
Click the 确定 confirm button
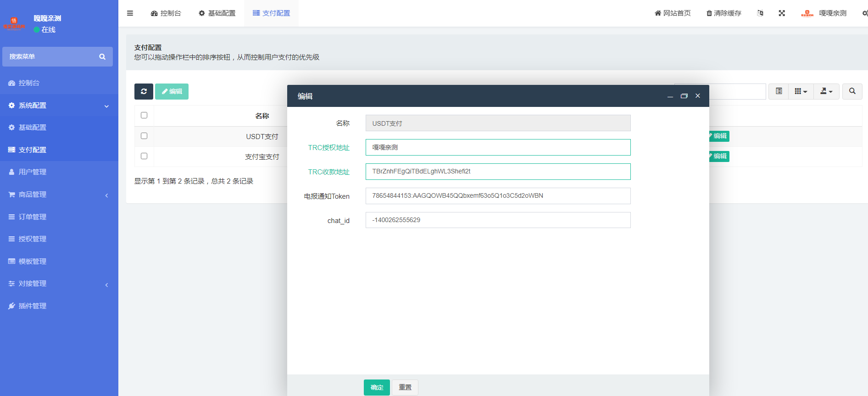point(377,387)
